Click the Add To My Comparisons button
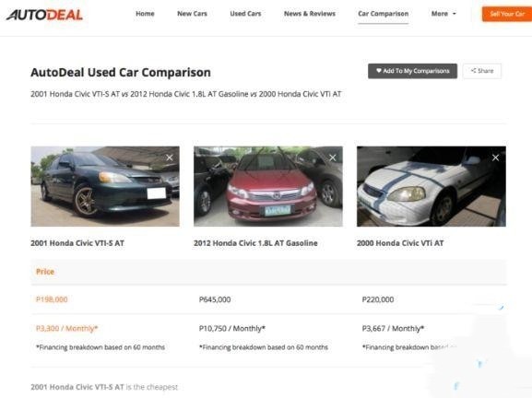This screenshot has height=398, width=532. 412,71
